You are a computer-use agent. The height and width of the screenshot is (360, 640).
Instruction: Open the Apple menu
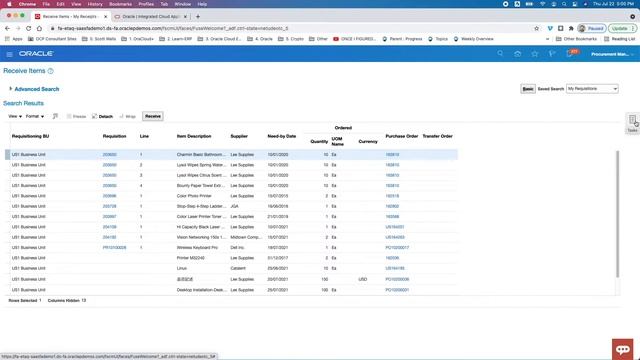point(9,4)
